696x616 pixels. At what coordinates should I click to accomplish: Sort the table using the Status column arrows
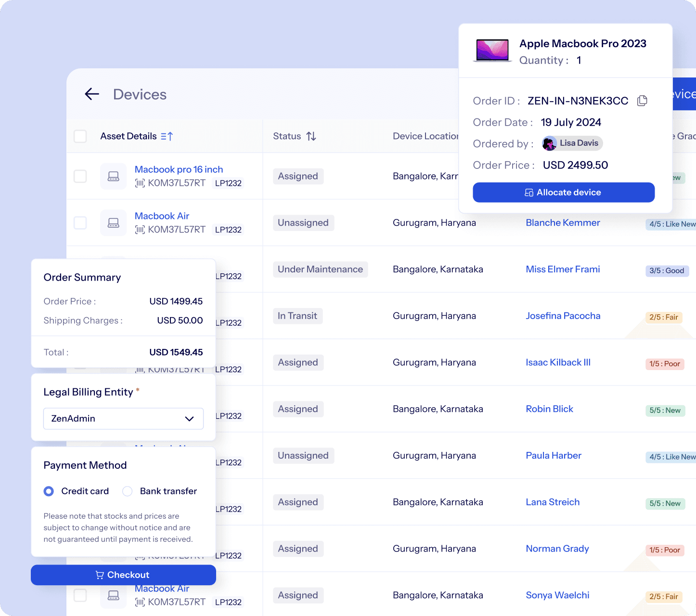(x=311, y=136)
